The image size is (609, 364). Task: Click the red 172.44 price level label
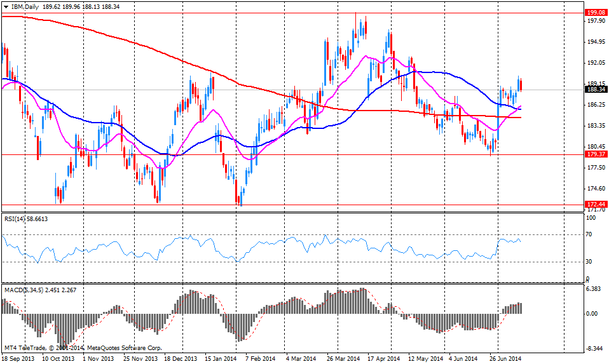596,205
